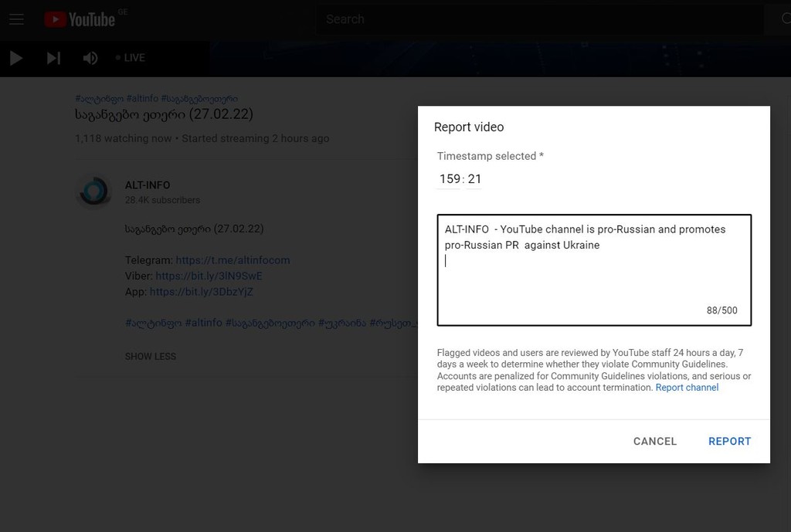This screenshot has height=532, width=791.
Task: Open the #altinfo hashtag above title
Action: click(142, 98)
